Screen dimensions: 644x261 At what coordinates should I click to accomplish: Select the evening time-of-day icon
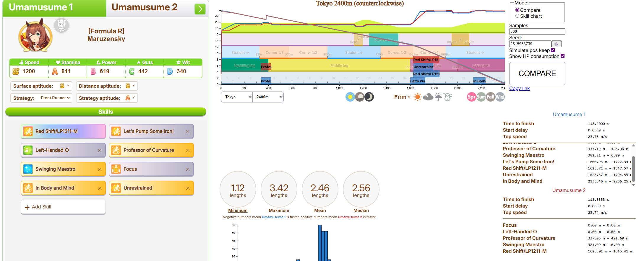coord(359,97)
